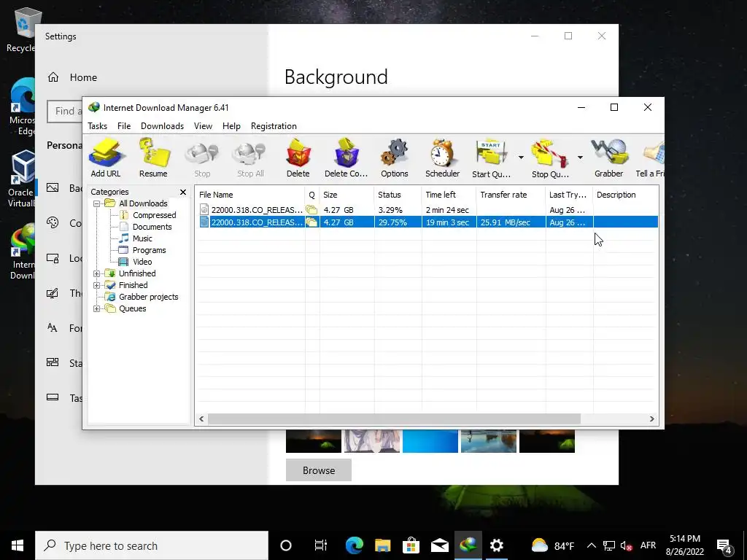Select the Finished category
This screenshot has height=560, width=747.
(x=133, y=285)
